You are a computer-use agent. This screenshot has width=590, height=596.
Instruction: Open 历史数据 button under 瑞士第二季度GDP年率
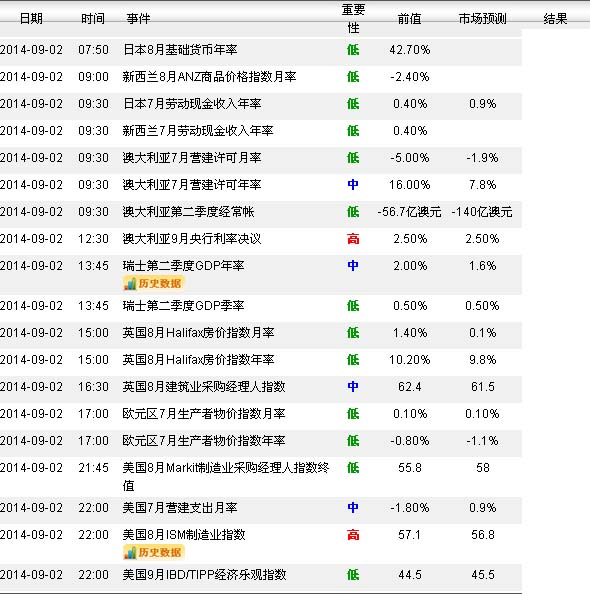[153, 284]
